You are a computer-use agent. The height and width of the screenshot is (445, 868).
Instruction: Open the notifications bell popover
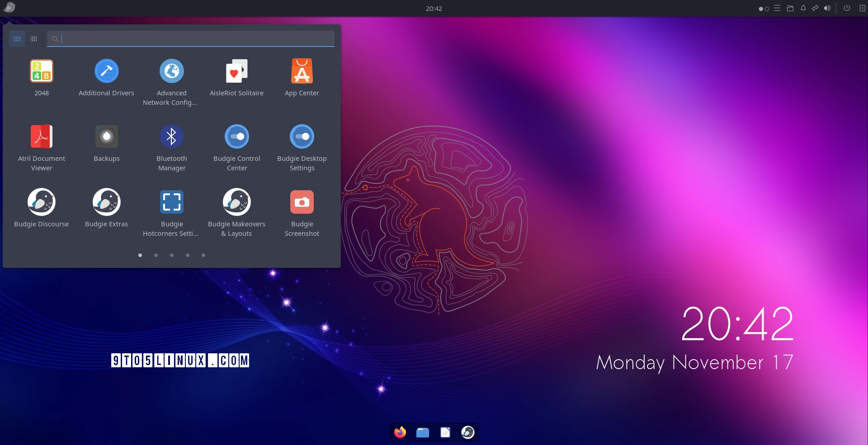coord(803,8)
